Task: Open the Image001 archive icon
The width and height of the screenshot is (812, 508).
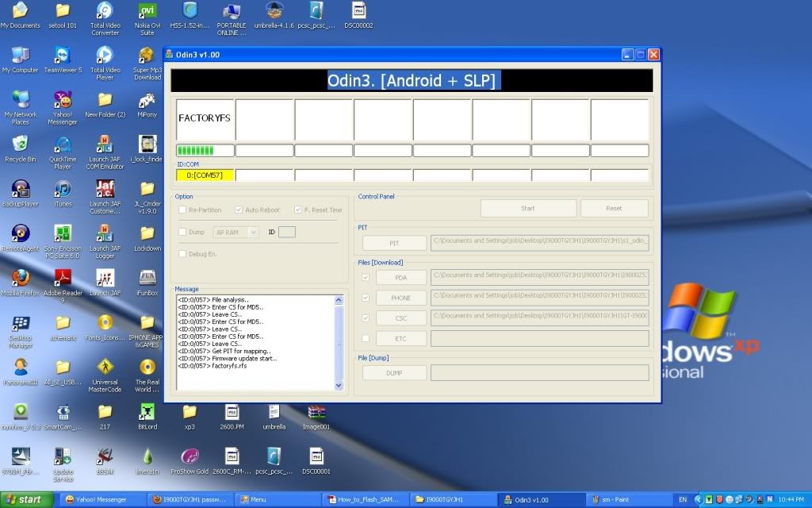Action: tap(316, 417)
